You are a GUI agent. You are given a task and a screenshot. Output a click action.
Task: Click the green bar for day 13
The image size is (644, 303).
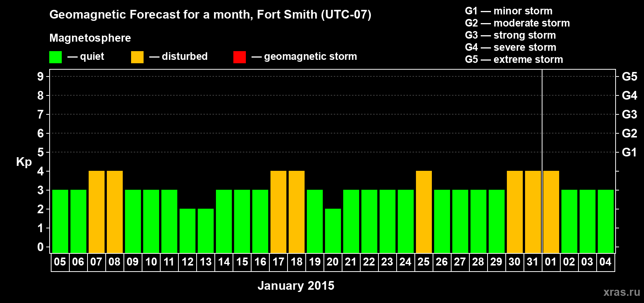point(206,231)
